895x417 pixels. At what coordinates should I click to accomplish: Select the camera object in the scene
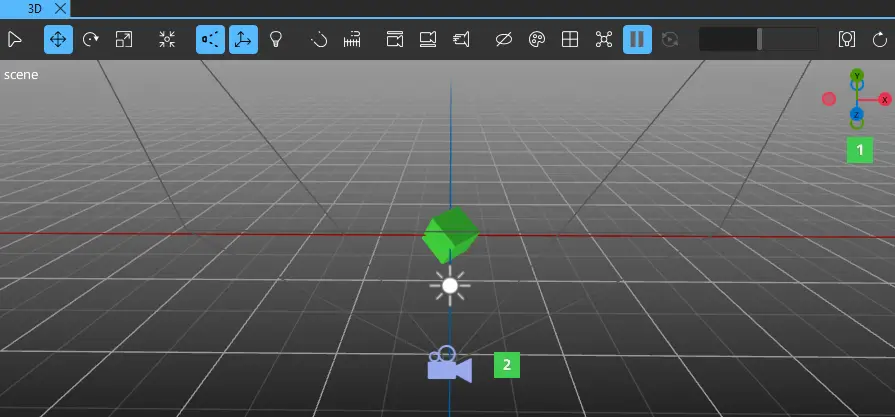(449, 365)
